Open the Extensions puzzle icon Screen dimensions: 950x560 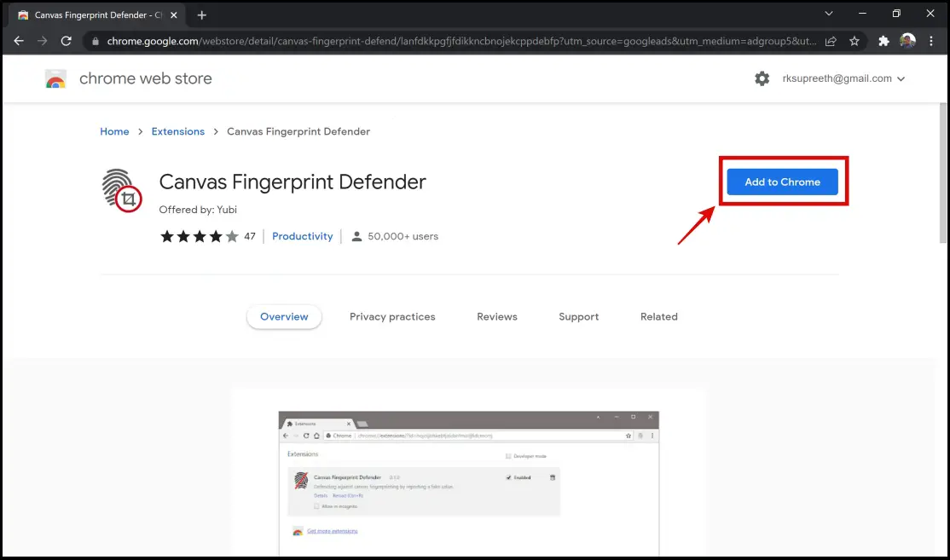884,41
